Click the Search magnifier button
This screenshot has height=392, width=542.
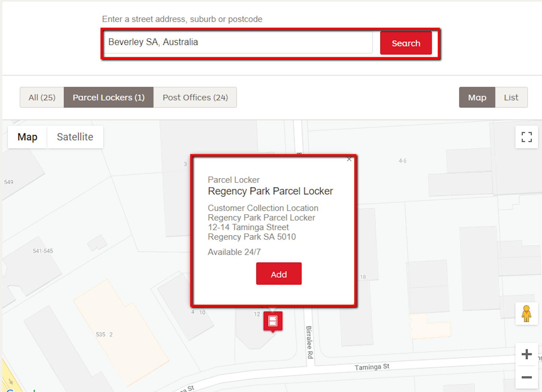406,43
